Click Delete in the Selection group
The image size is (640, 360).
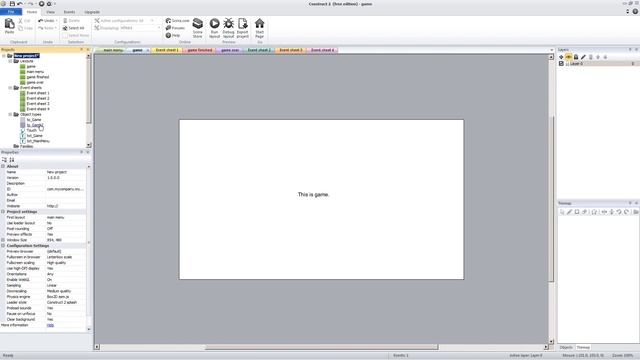[71, 21]
